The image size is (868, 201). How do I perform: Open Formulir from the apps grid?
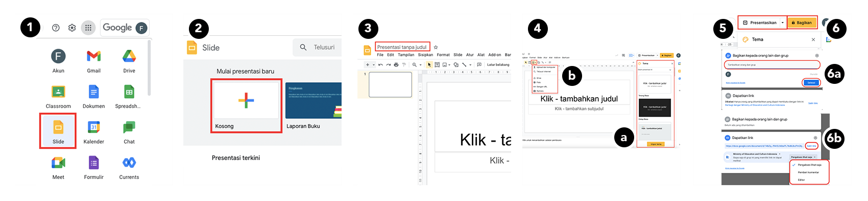(93, 167)
